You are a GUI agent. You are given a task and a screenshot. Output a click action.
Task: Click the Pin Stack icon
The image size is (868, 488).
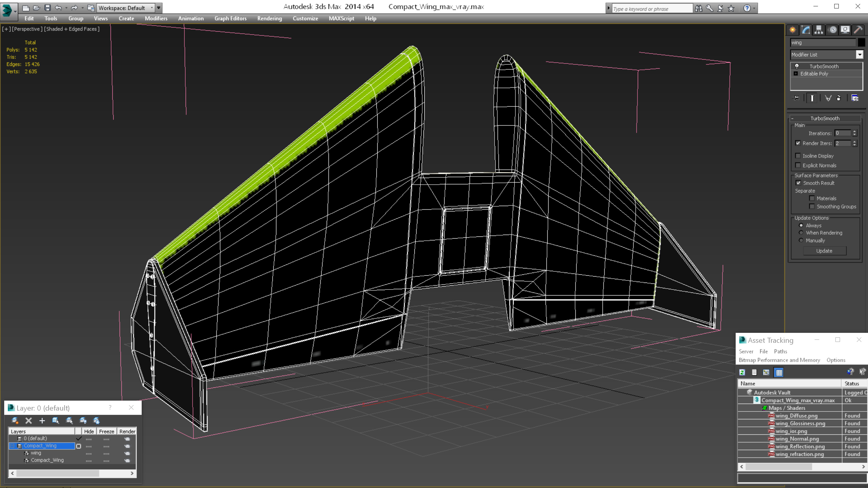tap(796, 98)
